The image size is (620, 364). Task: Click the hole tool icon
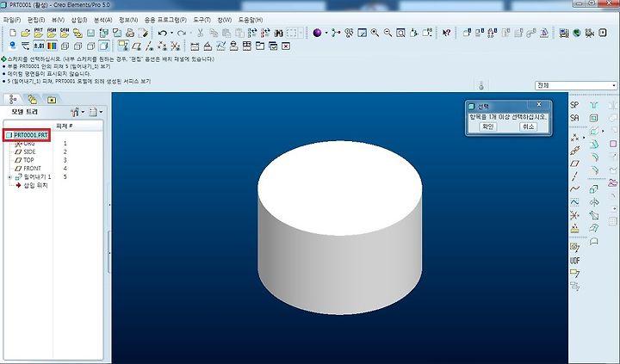tap(593, 105)
